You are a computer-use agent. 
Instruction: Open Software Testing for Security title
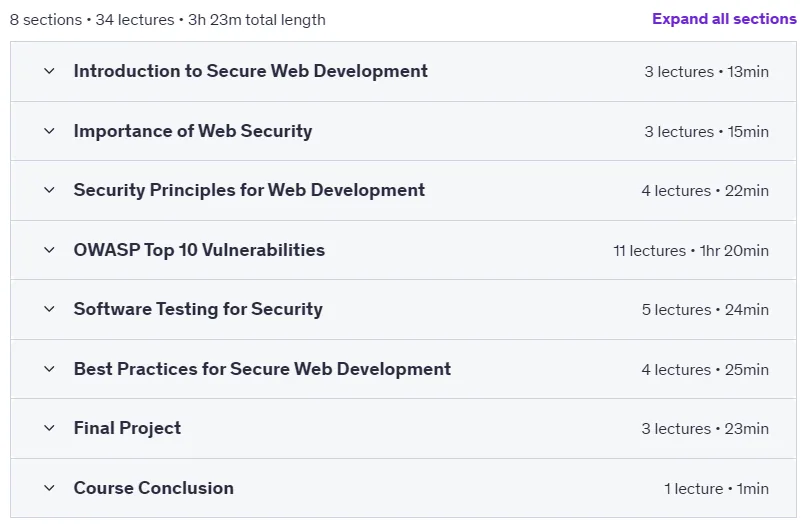[x=198, y=309]
